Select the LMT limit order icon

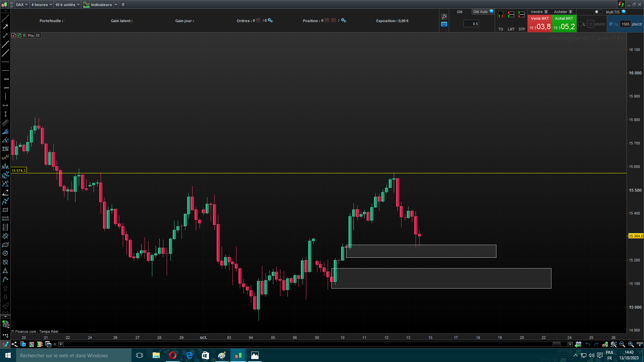tap(511, 15)
